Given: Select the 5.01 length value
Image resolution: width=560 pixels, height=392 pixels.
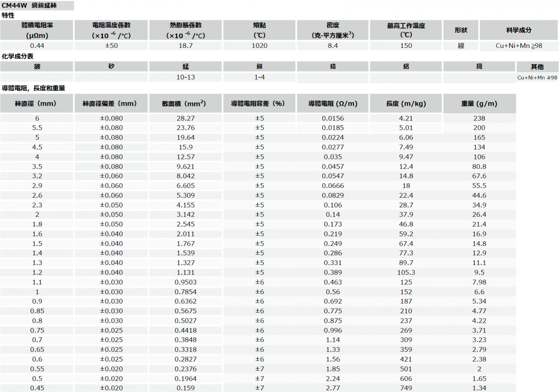Looking at the screenshot, I should pos(406,128).
